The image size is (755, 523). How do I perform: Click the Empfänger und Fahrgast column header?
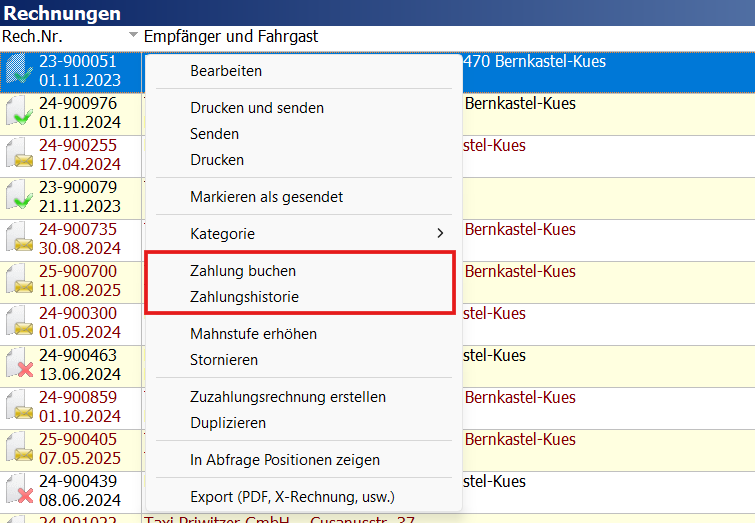coord(231,36)
